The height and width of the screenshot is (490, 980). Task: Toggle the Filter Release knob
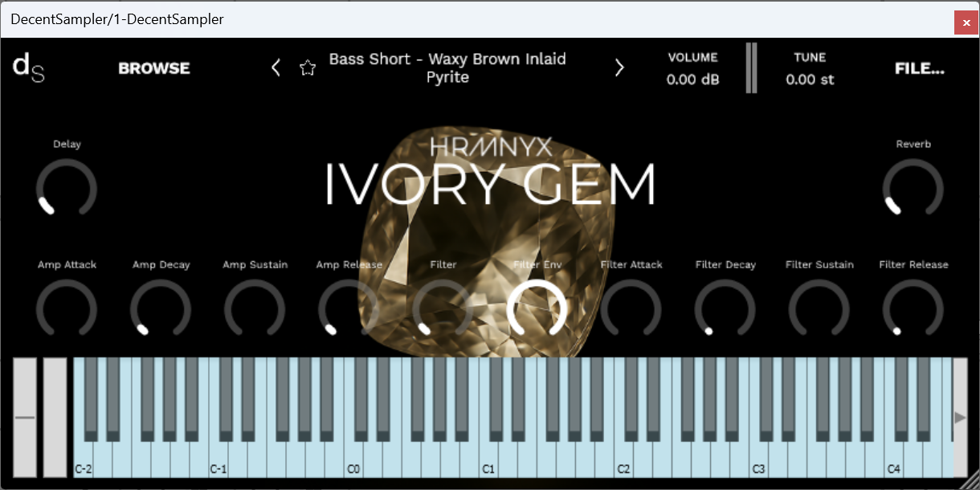tap(913, 311)
